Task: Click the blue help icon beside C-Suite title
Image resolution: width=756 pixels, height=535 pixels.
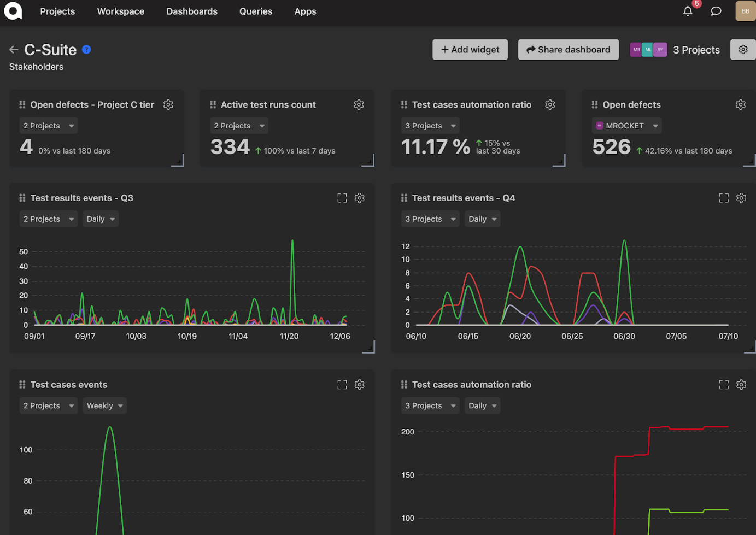Action: [x=86, y=50]
